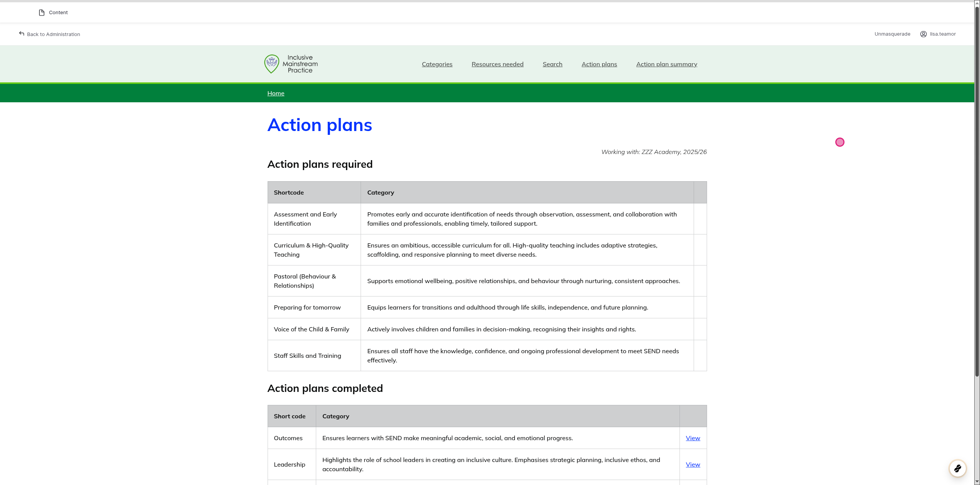Click description 'Actively involves children and families'
The width and height of the screenshot is (980, 485).
(501, 329)
